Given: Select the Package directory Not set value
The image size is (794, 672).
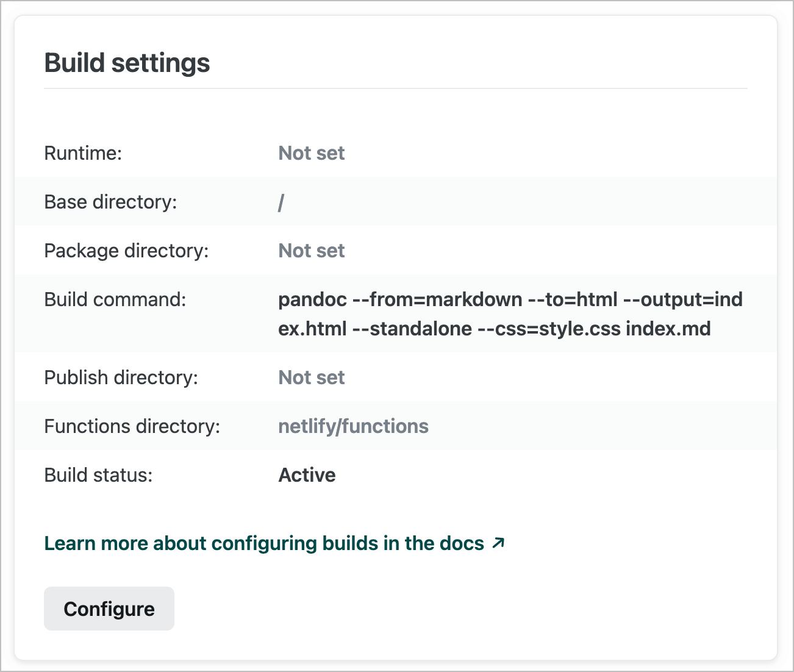Looking at the screenshot, I should click(x=311, y=251).
